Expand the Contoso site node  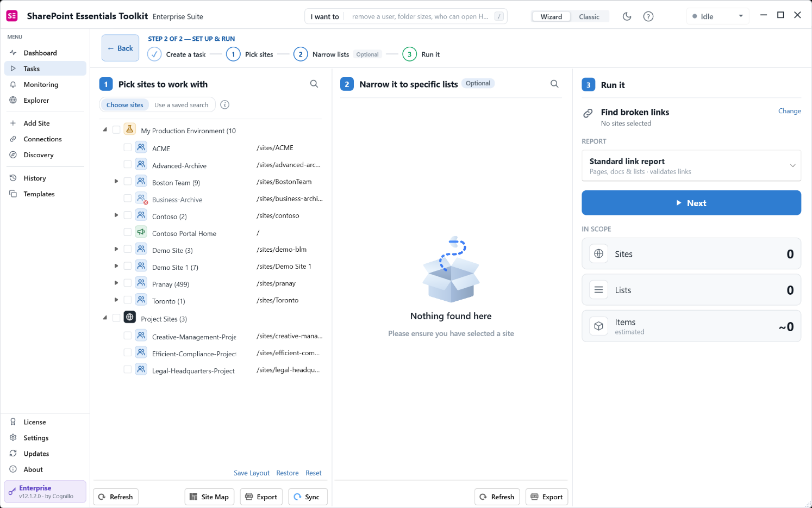click(x=116, y=215)
